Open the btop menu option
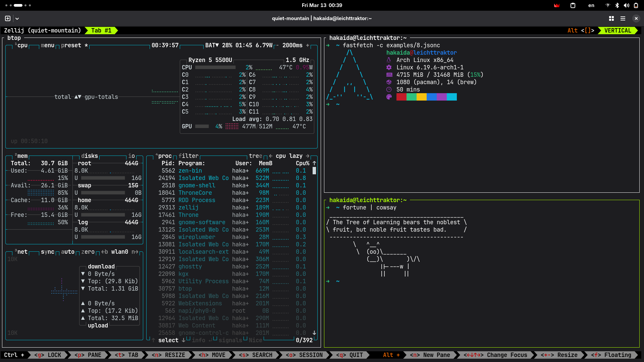Viewport: 644px width, 362px height. [47, 45]
